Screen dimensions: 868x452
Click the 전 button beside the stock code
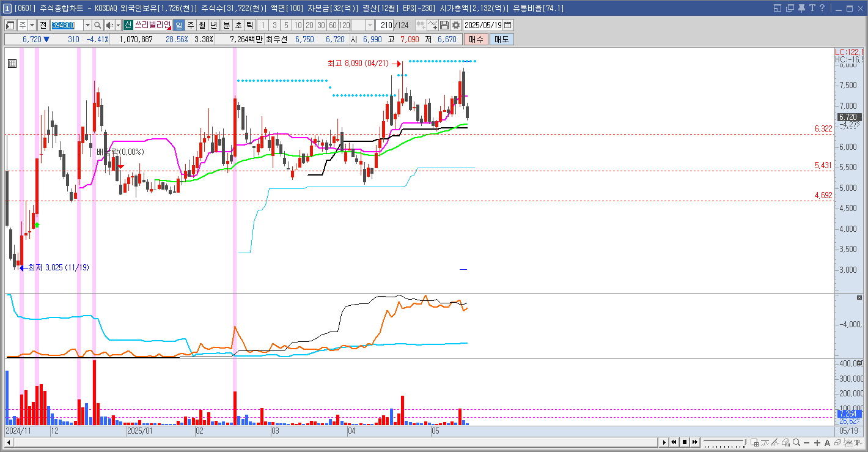[43, 25]
